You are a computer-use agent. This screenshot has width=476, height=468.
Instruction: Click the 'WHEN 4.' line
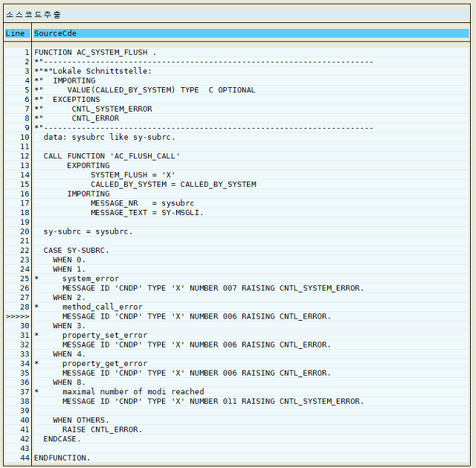point(69,354)
